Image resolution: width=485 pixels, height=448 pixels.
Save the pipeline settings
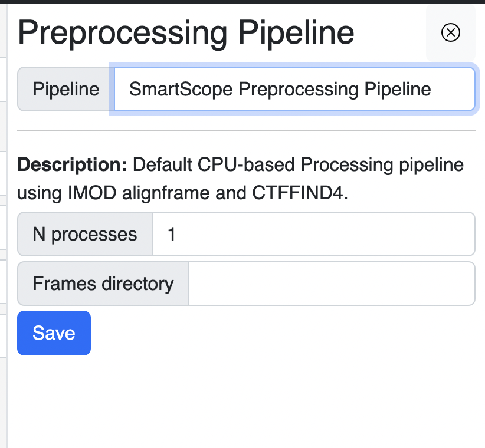pos(54,333)
